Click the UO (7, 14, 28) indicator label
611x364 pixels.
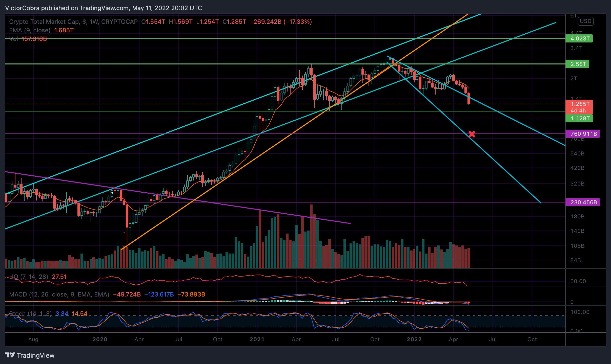click(x=29, y=277)
